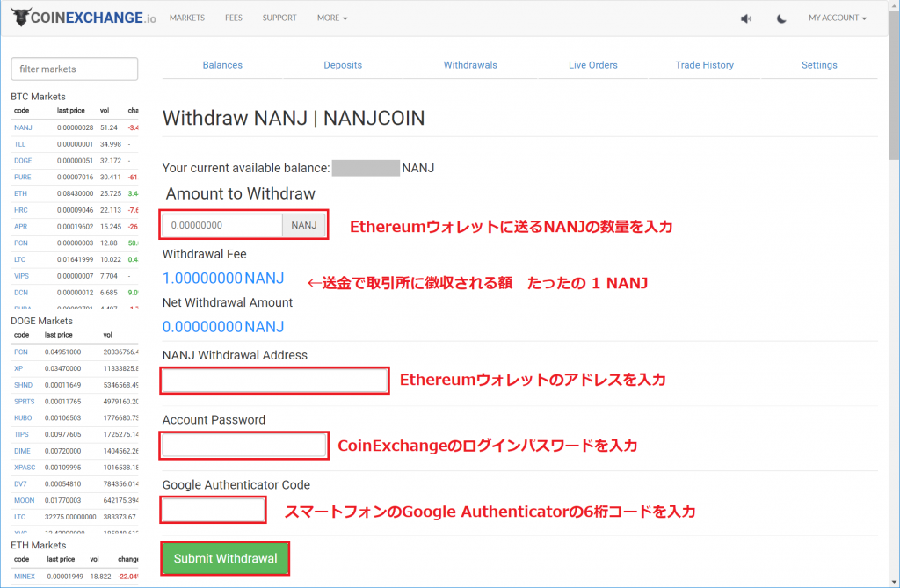Sort BTC Markets by code header
This screenshot has height=588, width=900.
(21, 110)
